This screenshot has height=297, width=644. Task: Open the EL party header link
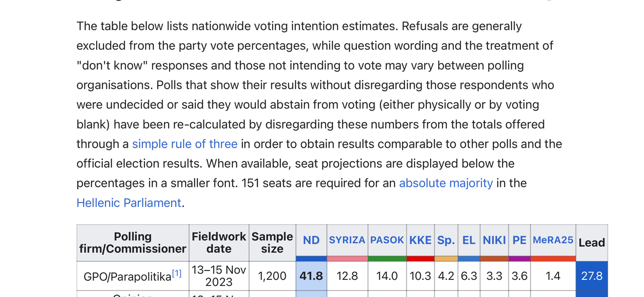coord(468,240)
